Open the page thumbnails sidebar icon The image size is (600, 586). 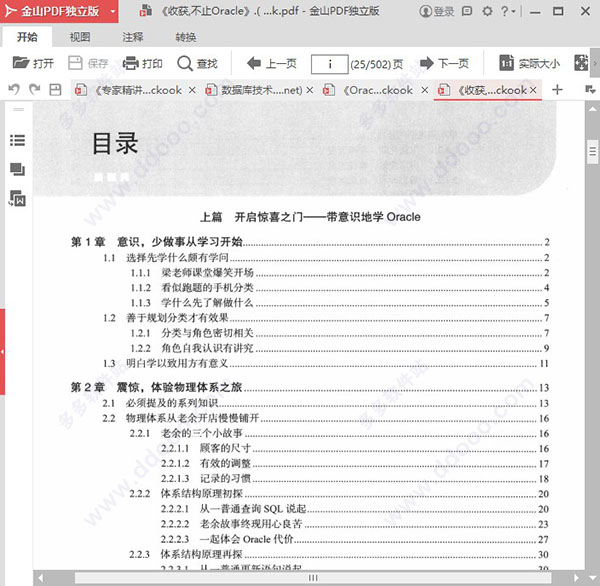[x=18, y=169]
